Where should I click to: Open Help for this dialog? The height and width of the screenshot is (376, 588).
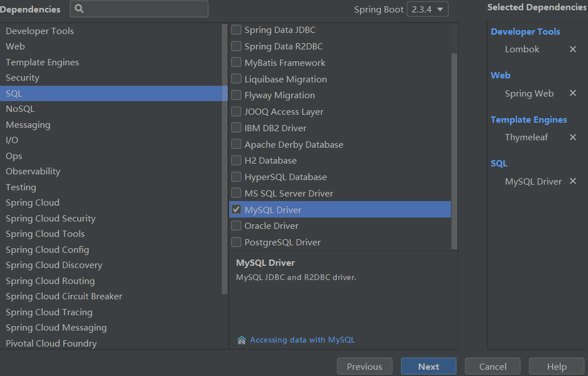557,366
